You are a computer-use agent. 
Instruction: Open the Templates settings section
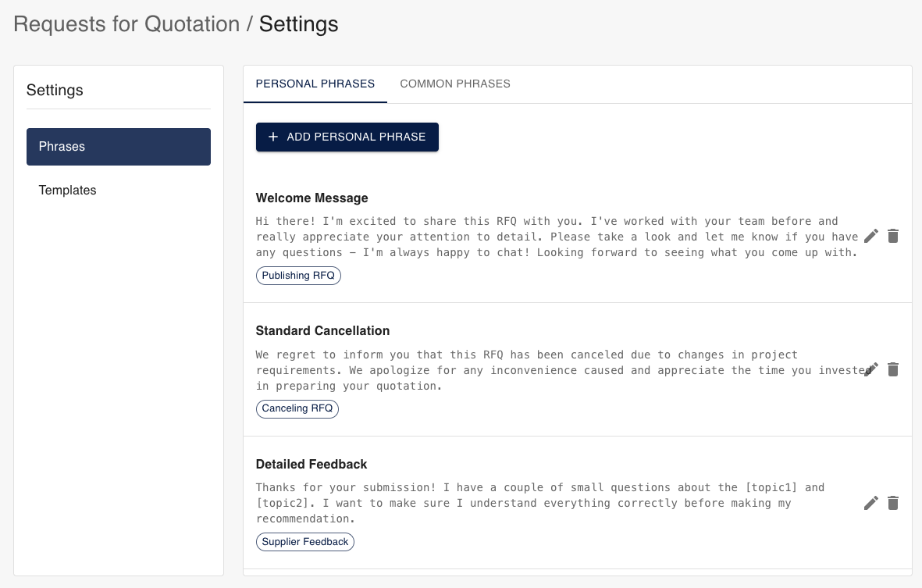click(118, 190)
